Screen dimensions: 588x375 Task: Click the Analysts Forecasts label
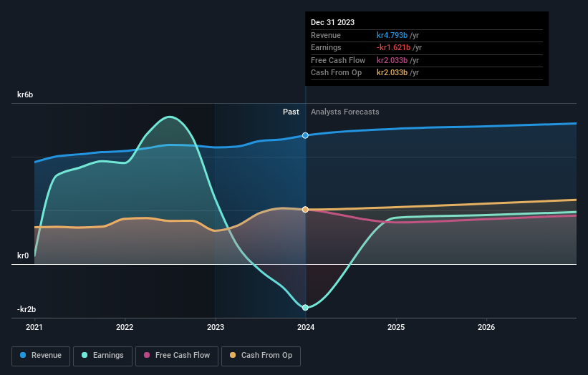[x=345, y=112]
